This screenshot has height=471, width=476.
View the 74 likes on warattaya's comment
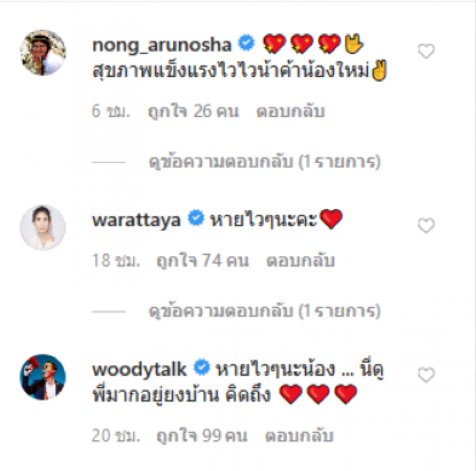coord(203,261)
